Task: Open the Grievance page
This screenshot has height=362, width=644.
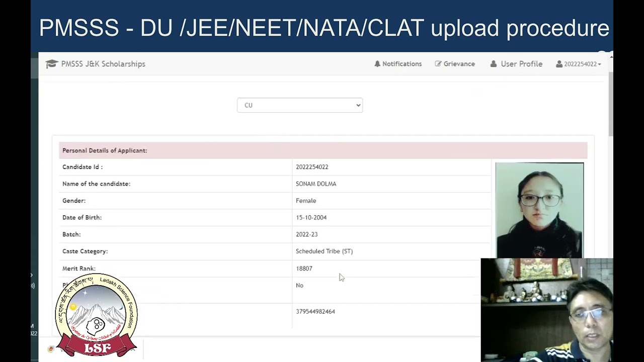Action: 459,64
